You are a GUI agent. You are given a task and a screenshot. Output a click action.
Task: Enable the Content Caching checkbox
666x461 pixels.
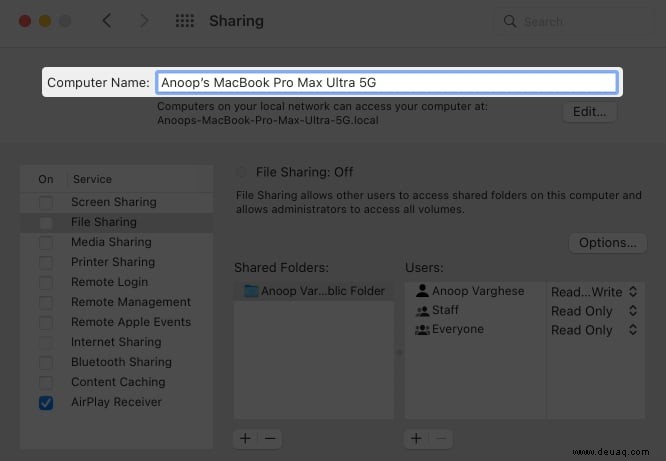pos(46,382)
